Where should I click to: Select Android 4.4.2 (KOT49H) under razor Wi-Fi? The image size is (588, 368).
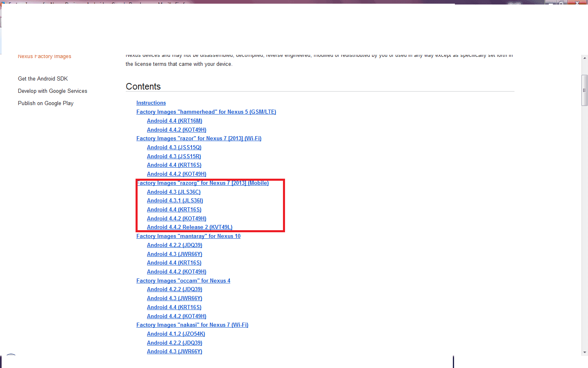(177, 174)
